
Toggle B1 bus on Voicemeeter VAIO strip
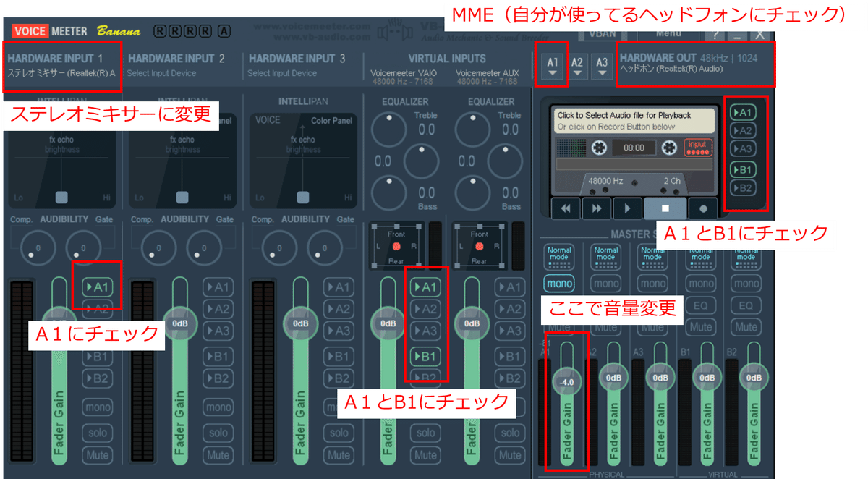coord(425,356)
